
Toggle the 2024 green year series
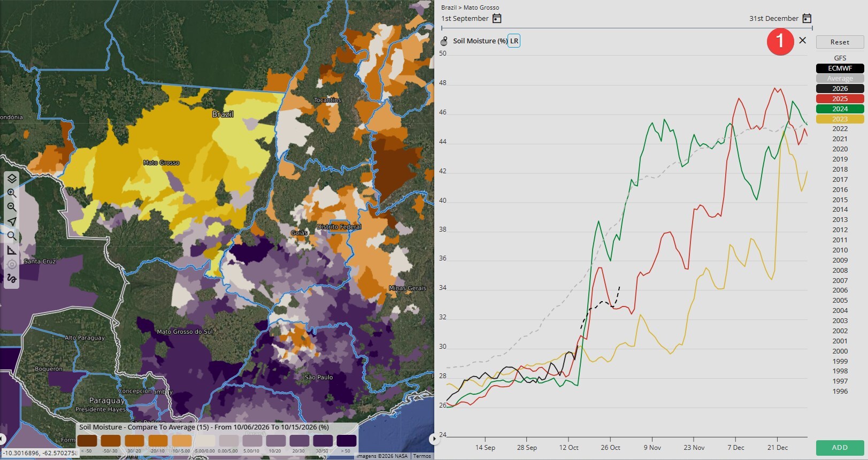(840, 109)
